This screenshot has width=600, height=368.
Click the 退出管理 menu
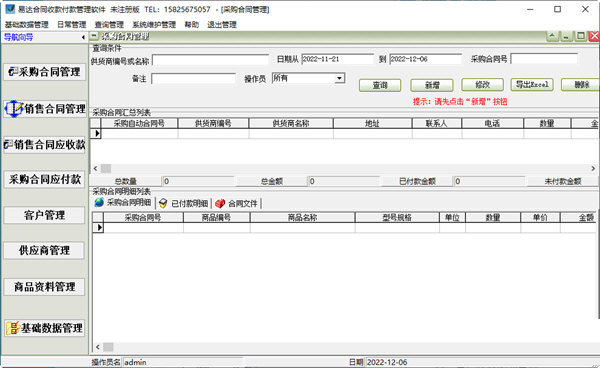[x=222, y=24]
